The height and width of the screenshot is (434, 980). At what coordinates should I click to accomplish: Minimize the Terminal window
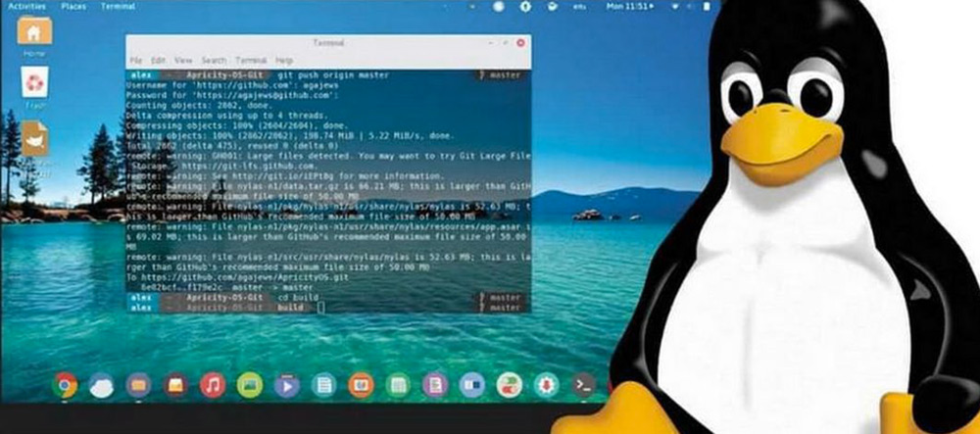(491, 43)
